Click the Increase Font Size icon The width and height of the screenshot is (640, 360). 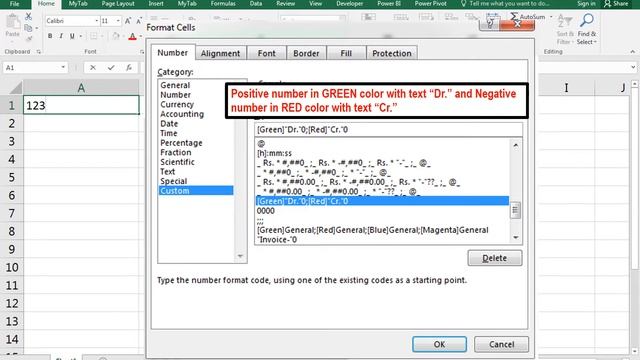coord(128,20)
